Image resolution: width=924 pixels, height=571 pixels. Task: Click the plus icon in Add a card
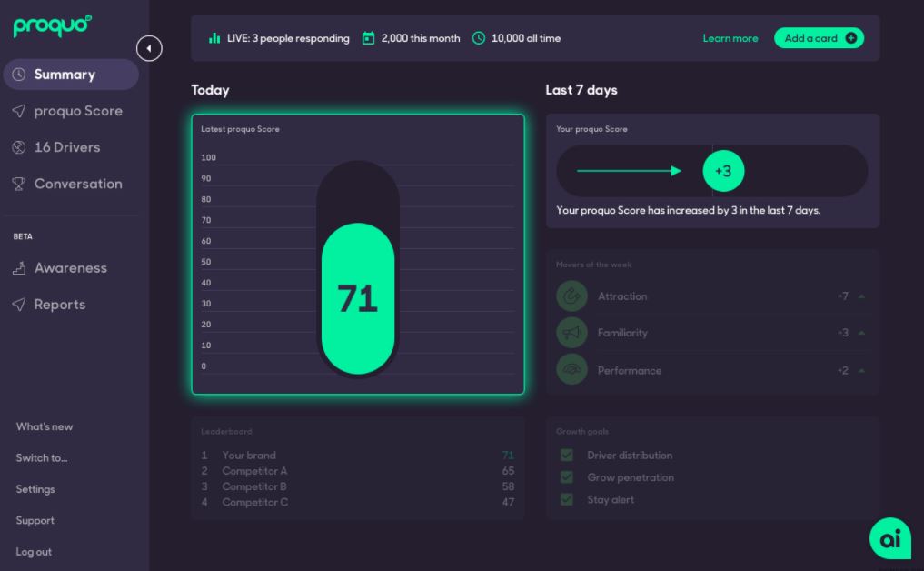click(851, 38)
